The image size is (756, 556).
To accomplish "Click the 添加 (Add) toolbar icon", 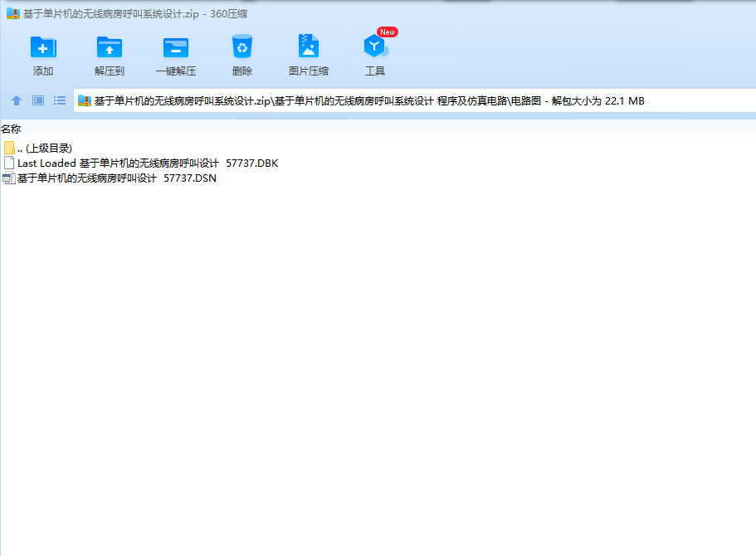I will pos(43,47).
